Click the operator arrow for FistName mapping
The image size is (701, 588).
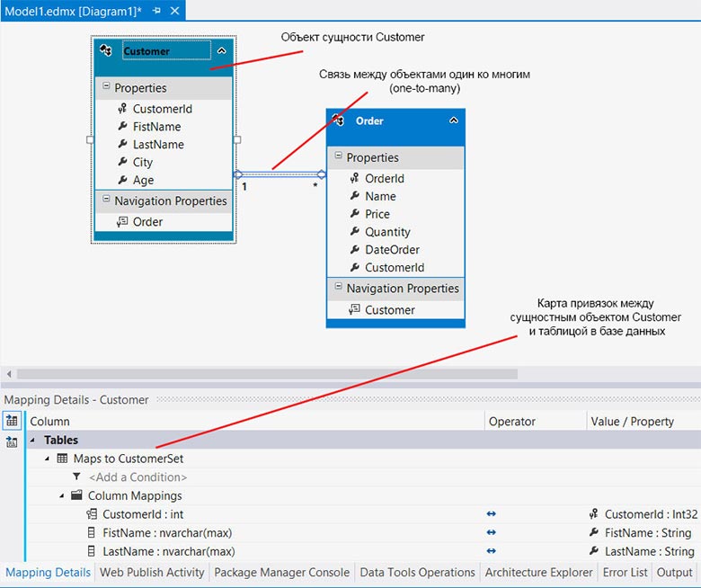[x=491, y=532]
